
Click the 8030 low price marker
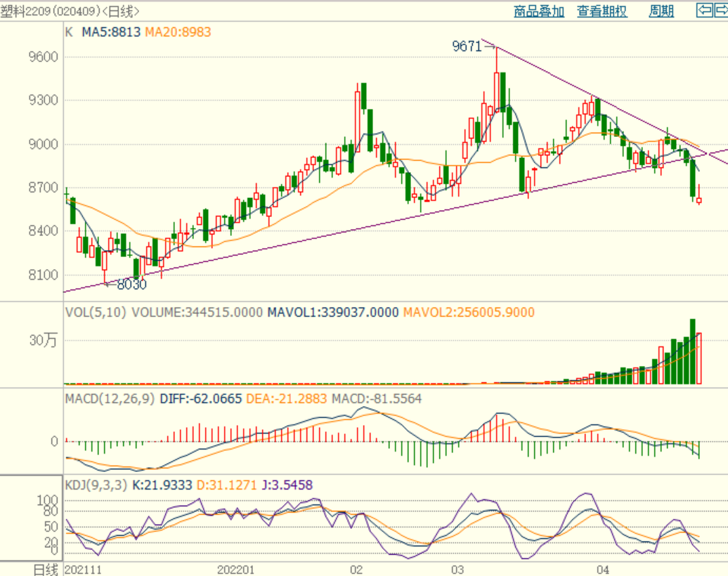[x=131, y=284]
